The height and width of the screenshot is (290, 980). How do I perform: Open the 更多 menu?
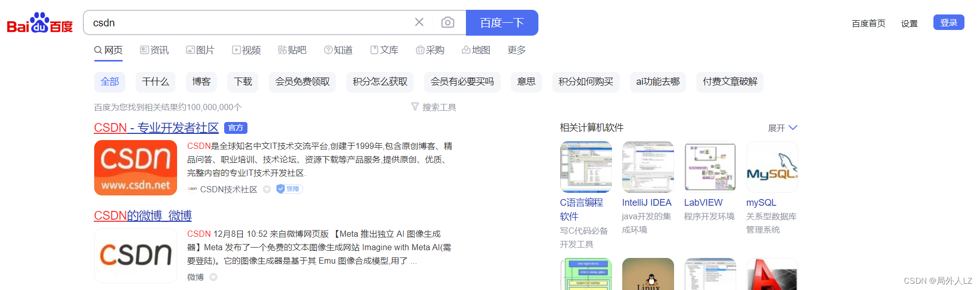pyautogui.click(x=517, y=50)
